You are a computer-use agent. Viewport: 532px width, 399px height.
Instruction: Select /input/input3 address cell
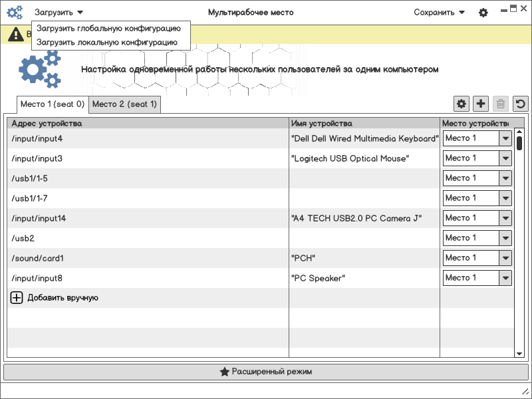[x=148, y=158]
